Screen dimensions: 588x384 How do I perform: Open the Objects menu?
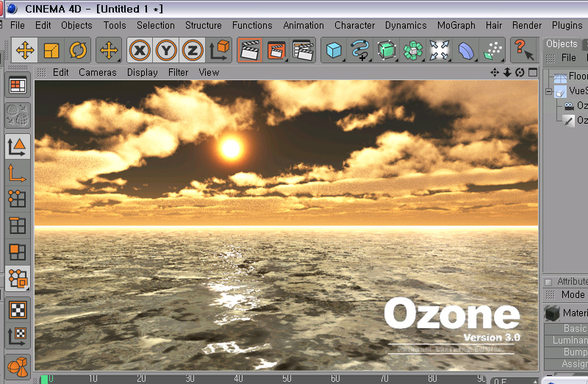(76, 25)
